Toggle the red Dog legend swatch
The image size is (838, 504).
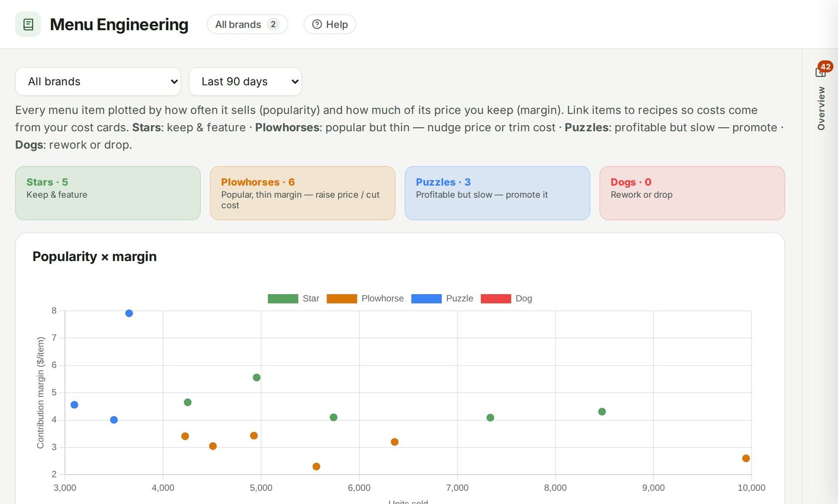496,299
